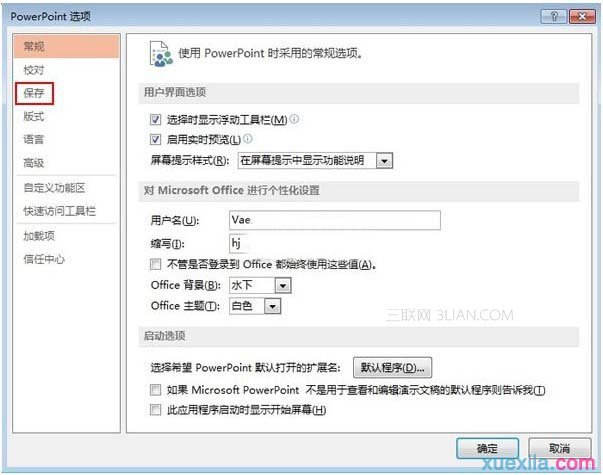Click the 用户名 text field
This screenshot has width=603, height=475.
[x=335, y=220]
